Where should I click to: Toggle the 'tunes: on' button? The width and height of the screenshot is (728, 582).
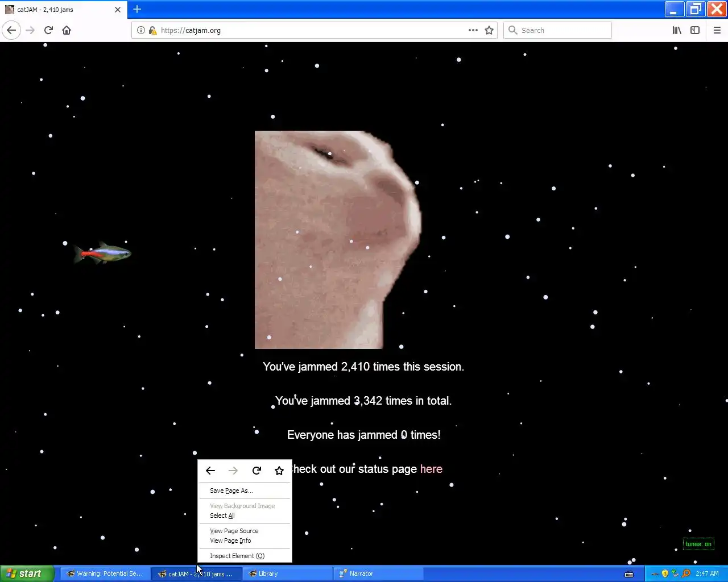(698, 544)
